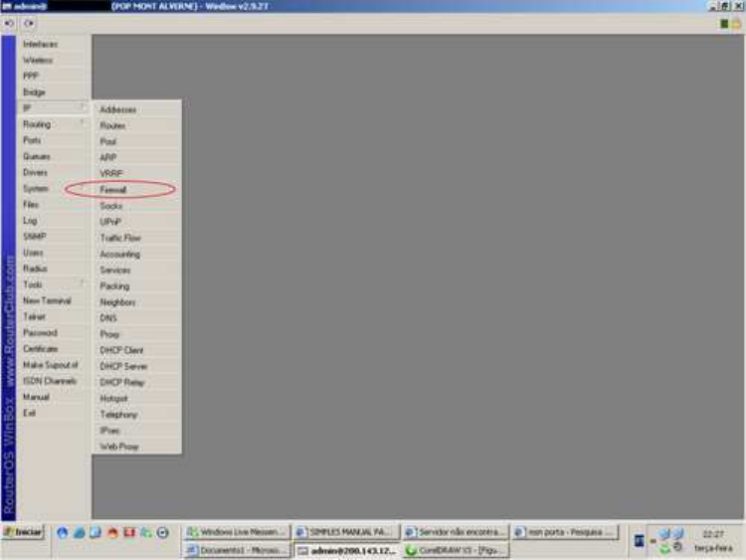Image resolution: width=746 pixels, height=560 pixels.
Task: Click the redo arrow in WinBox toolbar
Action: [28, 23]
